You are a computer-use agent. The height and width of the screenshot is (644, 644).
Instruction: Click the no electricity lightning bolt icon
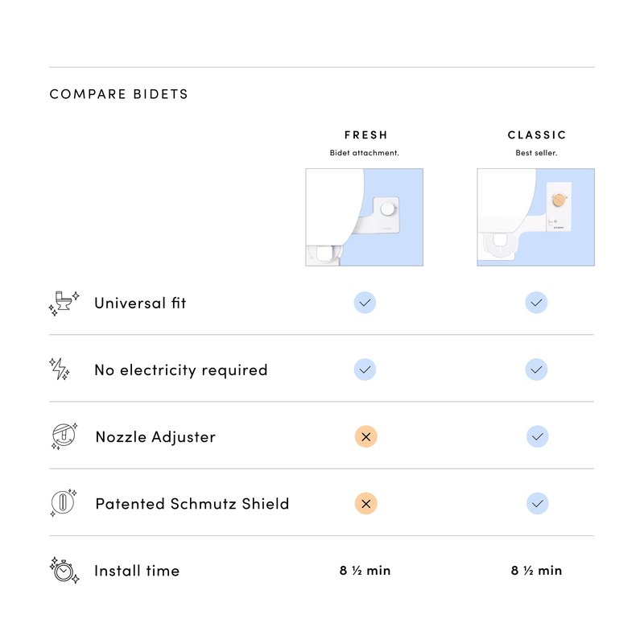(60, 369)
